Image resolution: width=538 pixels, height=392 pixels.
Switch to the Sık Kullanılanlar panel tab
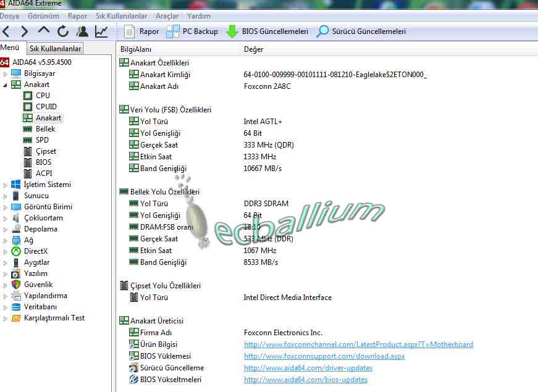pos(55,49)
